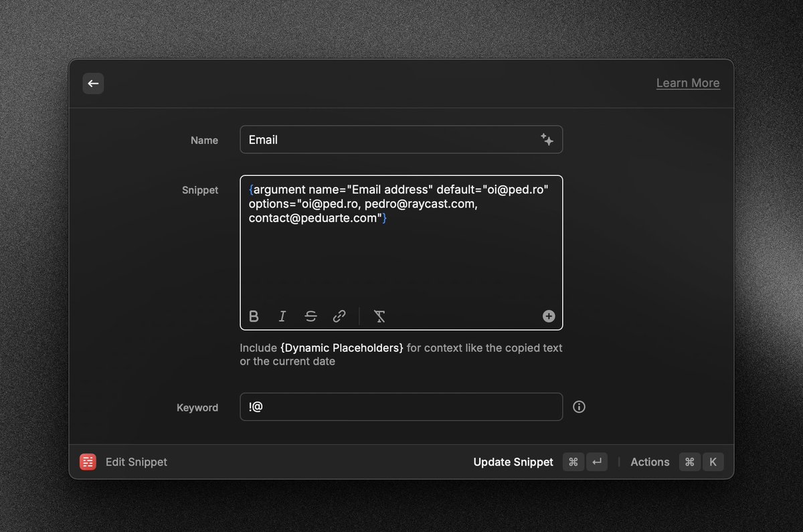Click the Edit Snippet title text
This screenshot has height=532, width=803.
137,462
